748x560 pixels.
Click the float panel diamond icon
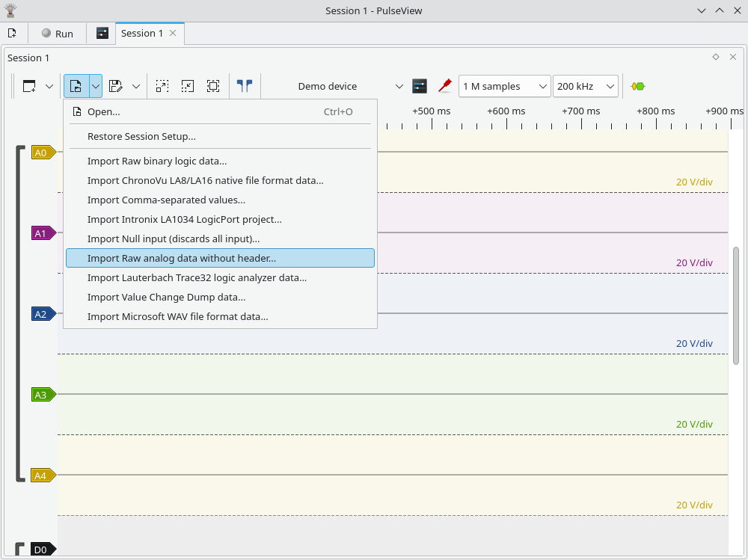click(716, 57)
